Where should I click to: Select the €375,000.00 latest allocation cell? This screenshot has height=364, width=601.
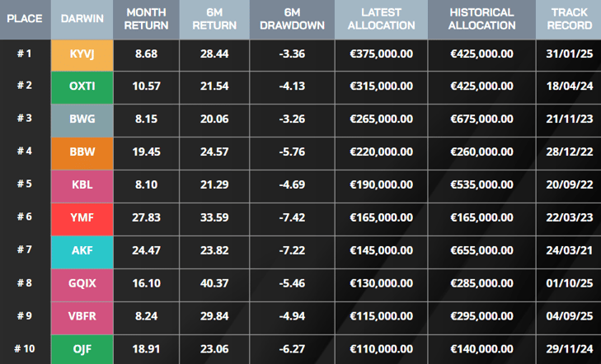(382, 54)
